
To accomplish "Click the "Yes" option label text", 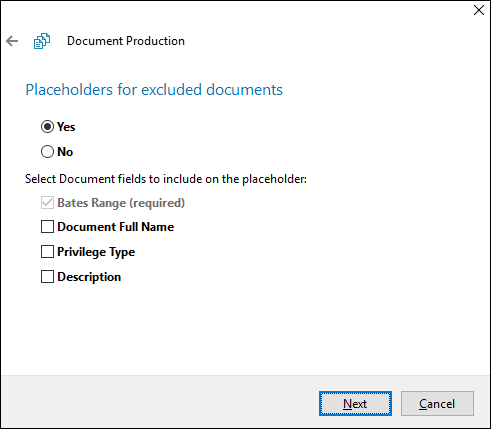I will pos(66,127).
